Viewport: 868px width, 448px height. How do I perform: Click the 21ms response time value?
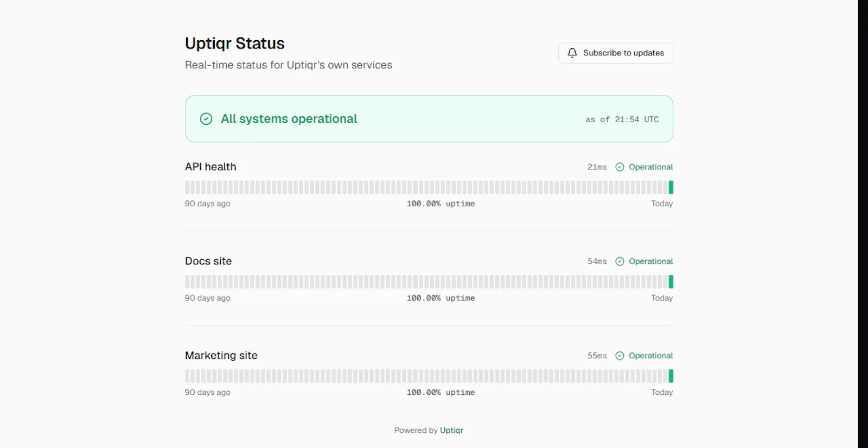[x=597, y=167]
